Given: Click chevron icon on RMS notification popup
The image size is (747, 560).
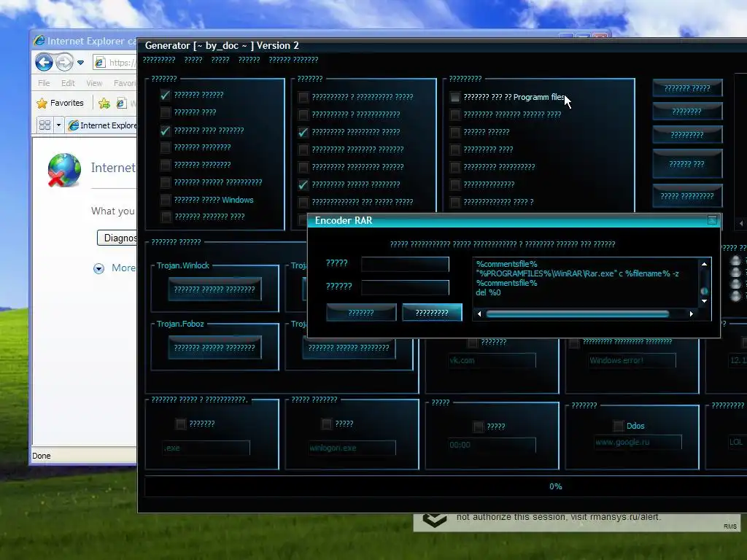Looking at the screenshot, I should [435, 519].
